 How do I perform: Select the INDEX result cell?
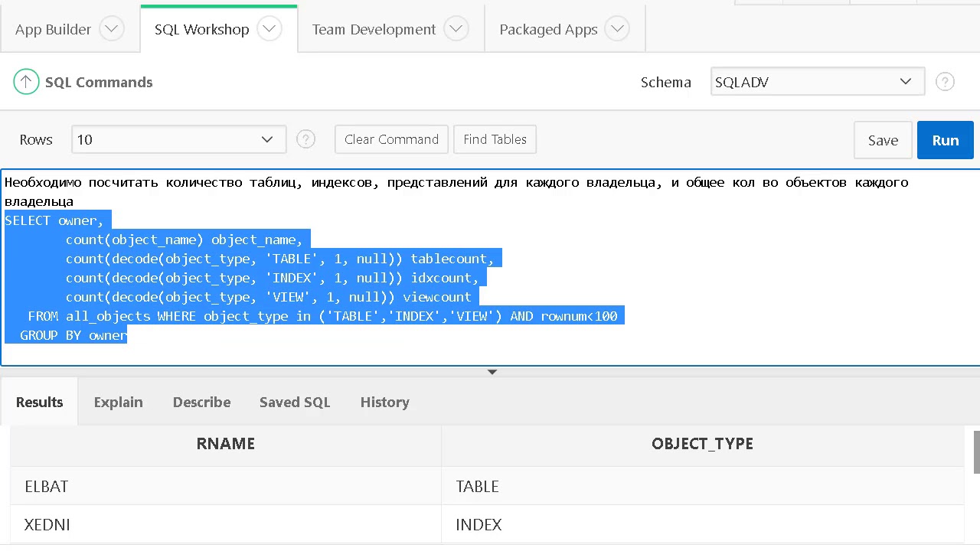702,524
